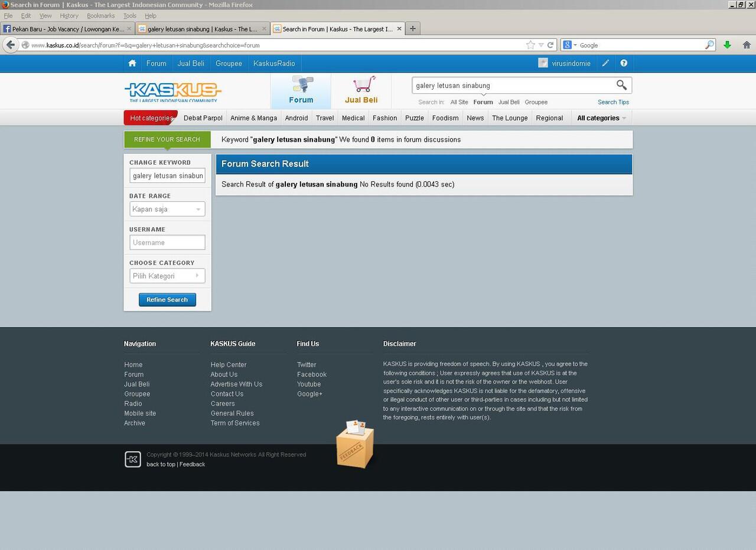Screen dimensions: 756x550
Task: Open Foodism category
Action: click(445, 118)
